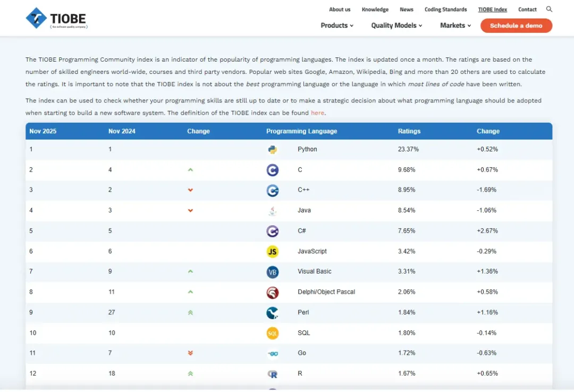This screenshot has width=574, height=392.
Task: Click the Schedule a demo button
Action: [516, 25]
